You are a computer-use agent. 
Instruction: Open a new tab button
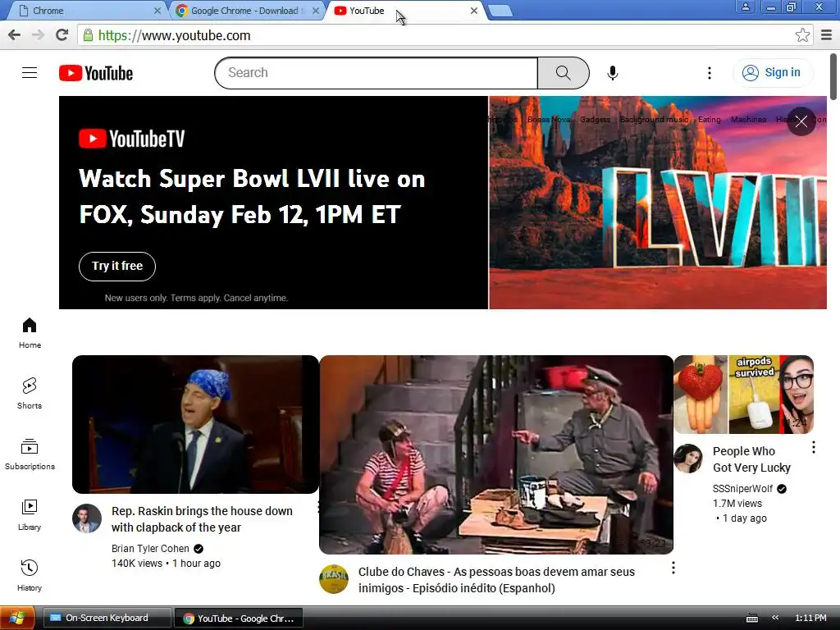click(x=501, y=11)
